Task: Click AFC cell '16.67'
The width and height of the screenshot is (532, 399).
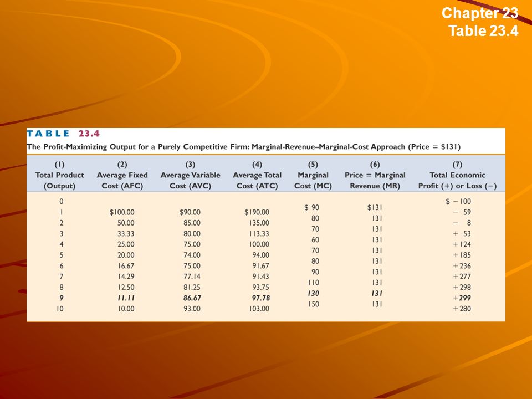Action: click(x=126, y=266)
